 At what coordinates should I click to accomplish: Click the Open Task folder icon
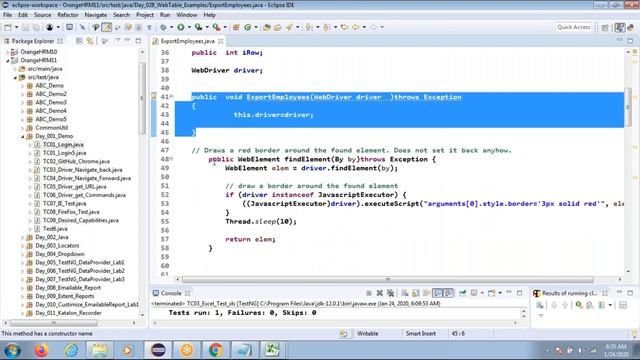(278, 27)
